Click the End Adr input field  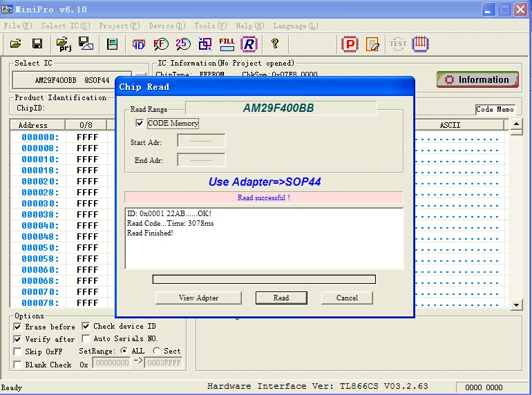(x=201, y=160)
